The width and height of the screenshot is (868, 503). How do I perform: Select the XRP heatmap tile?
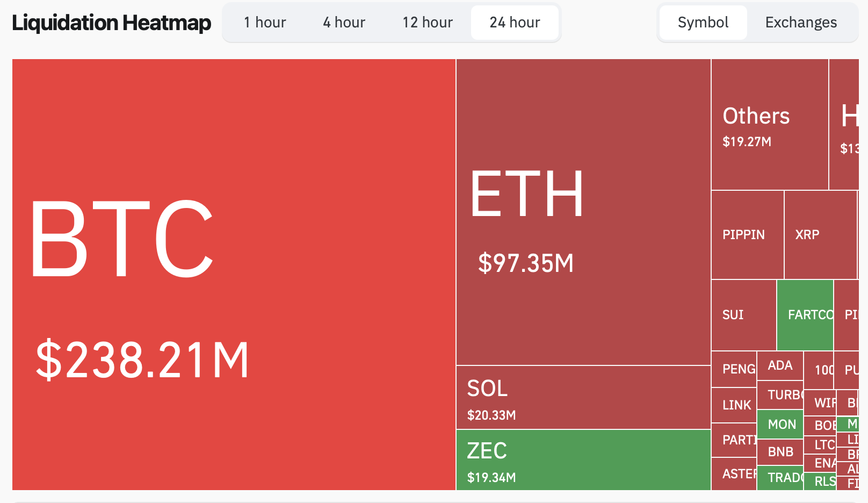pos(820,235)
